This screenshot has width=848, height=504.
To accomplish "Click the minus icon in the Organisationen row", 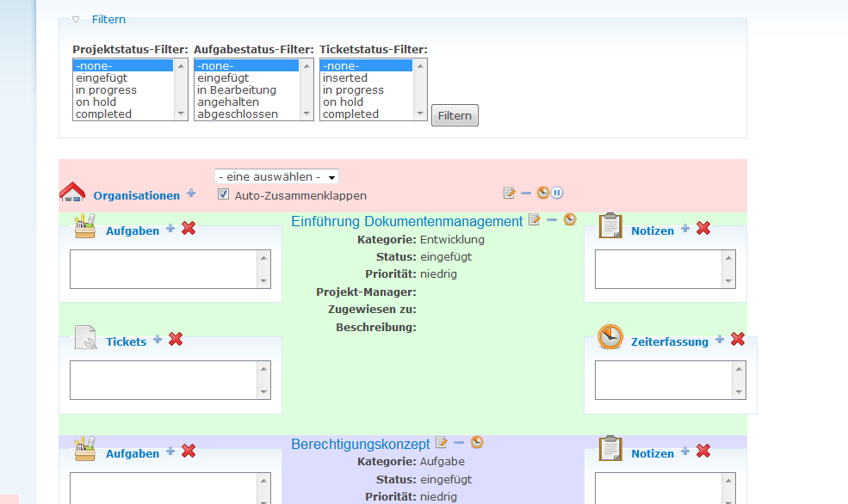I will click(526, 193).
